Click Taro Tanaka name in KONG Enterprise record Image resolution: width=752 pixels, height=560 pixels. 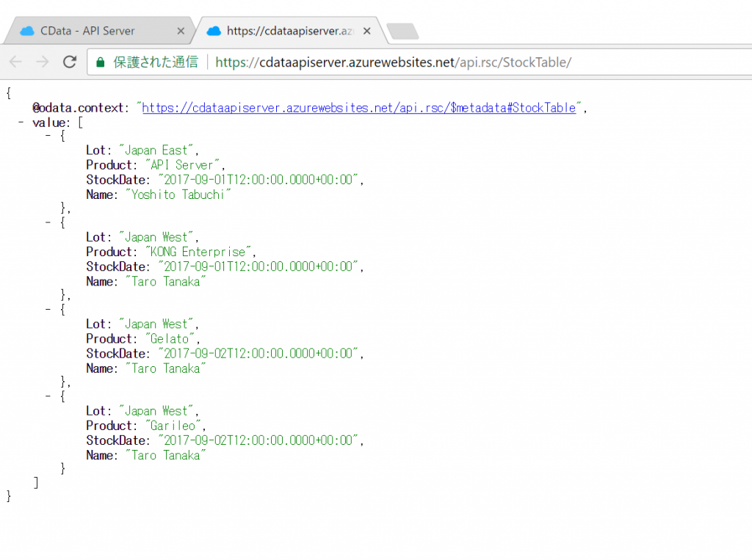165,282
